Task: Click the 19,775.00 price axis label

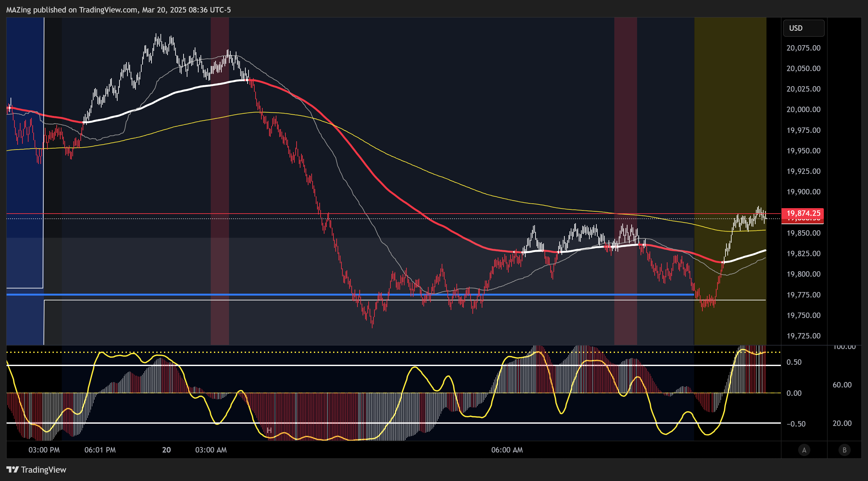Action: [x=803, y=295]
